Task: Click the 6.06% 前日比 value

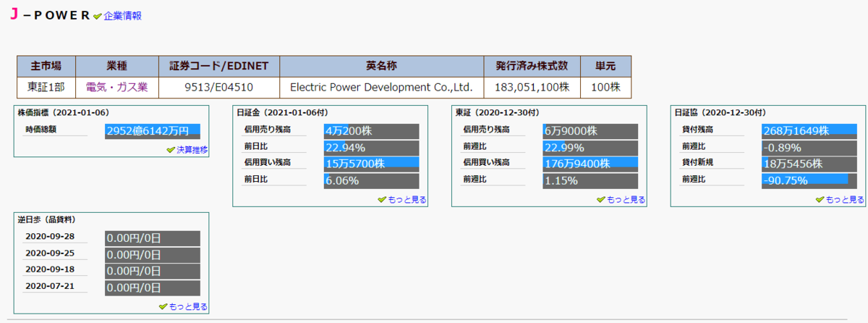Action: [371, 181]
